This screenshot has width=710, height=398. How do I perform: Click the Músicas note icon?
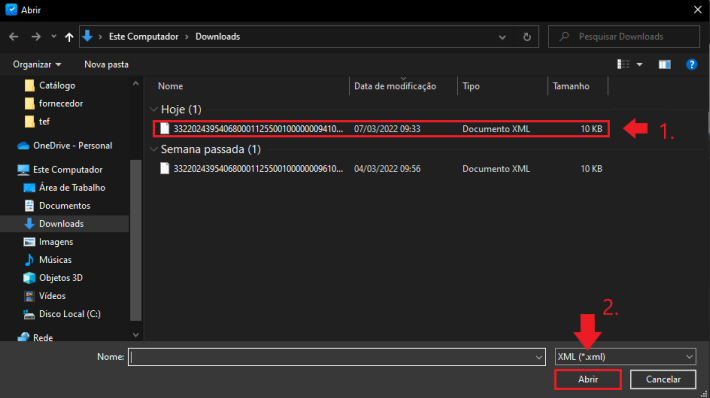click(29, 259)
